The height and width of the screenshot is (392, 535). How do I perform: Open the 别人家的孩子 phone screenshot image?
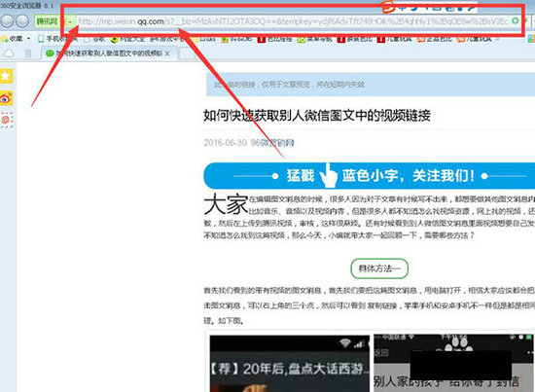(x=454, y=364)
